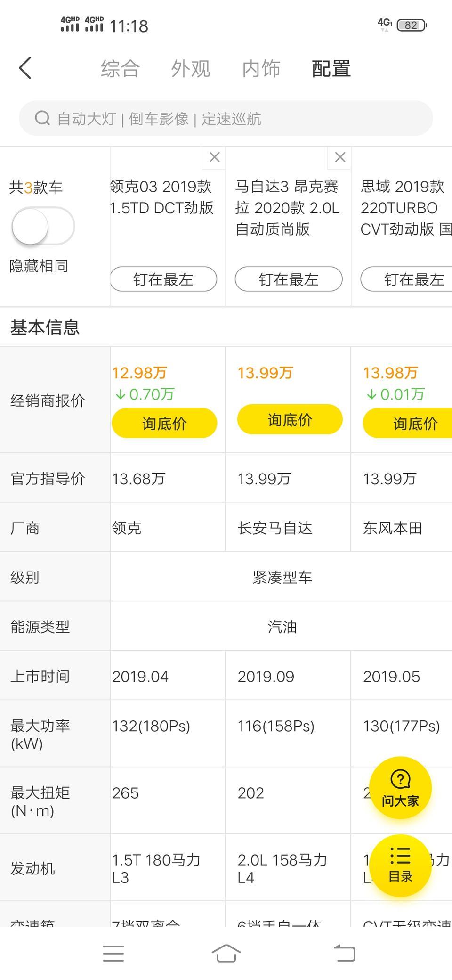
Task: Open the 问大家 floating question button
Action: point(400,788)
